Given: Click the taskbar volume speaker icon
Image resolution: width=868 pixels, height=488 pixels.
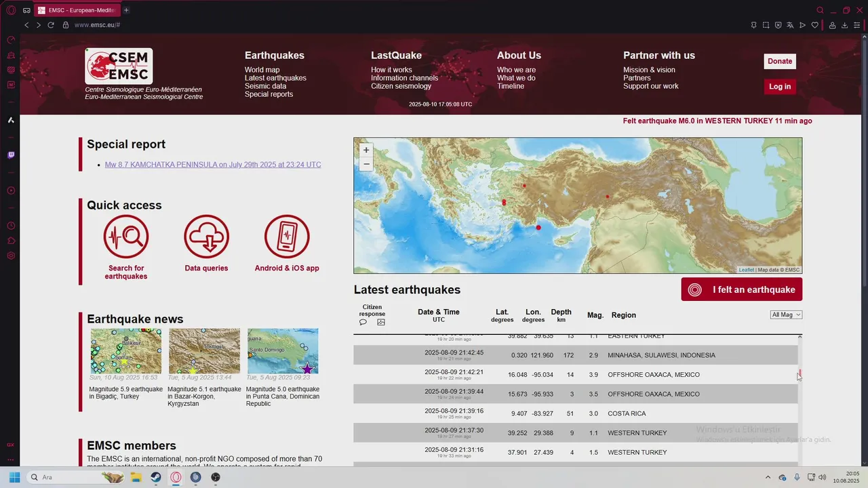Looking at the screenshot, I should 822,477.
